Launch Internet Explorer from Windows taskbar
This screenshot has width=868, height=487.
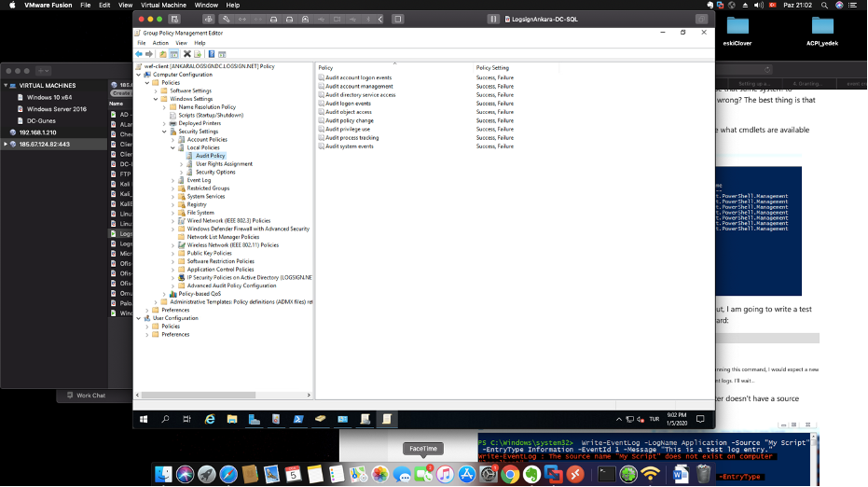click(x=210, y=419)
